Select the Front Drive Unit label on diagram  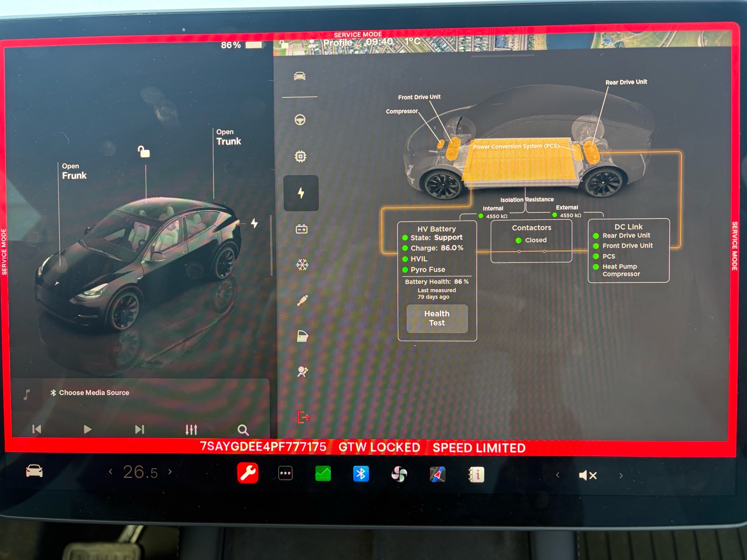(x=419, y=97)
